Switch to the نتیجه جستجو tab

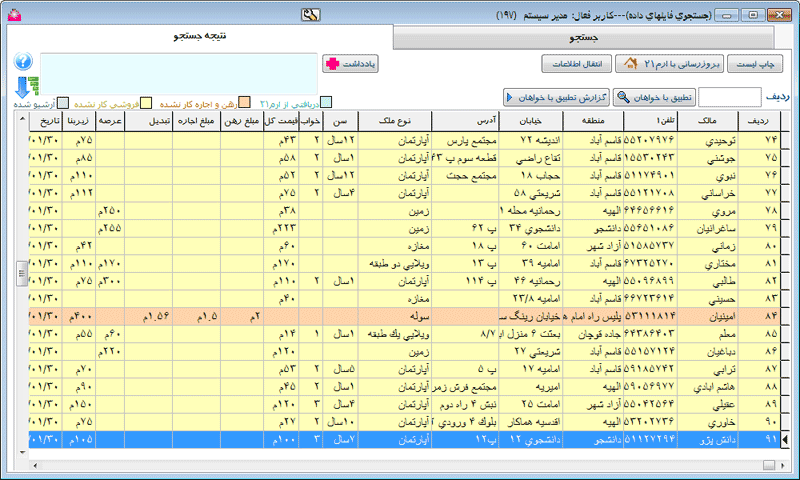[199, 36]
